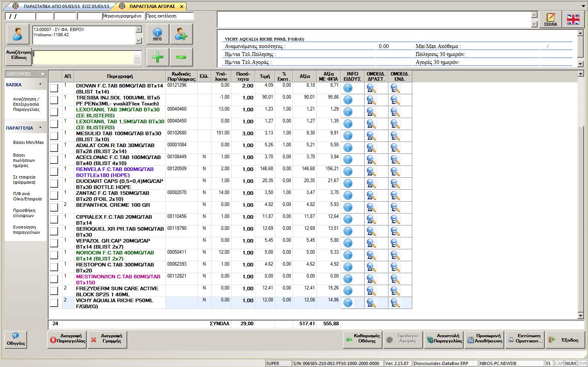This screenshot has height=367, width=588.
Task: Choose Βάσει Min/Max ordering option
Action: (x=29, y=142)
